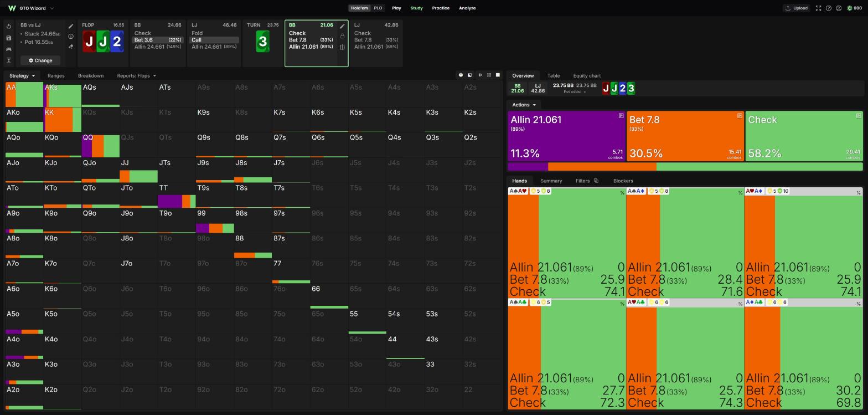Open the user account profile icon
The height and width of the screenshot is (415, 868).
[x=839, y=8]
